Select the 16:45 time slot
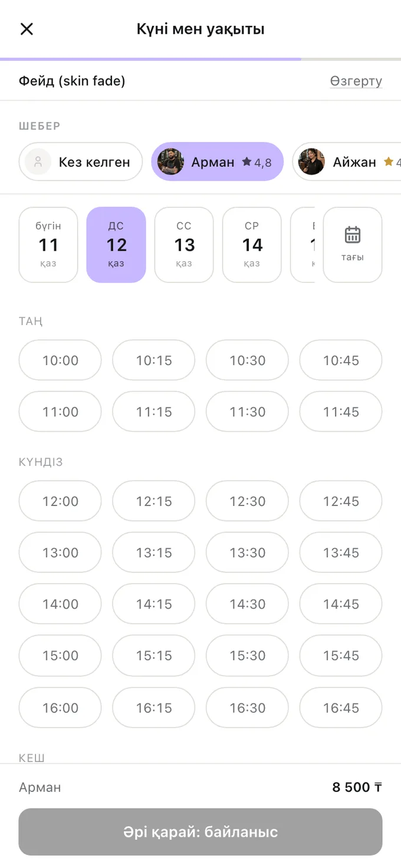The image size is (401, 868). (x=341, y=708)
